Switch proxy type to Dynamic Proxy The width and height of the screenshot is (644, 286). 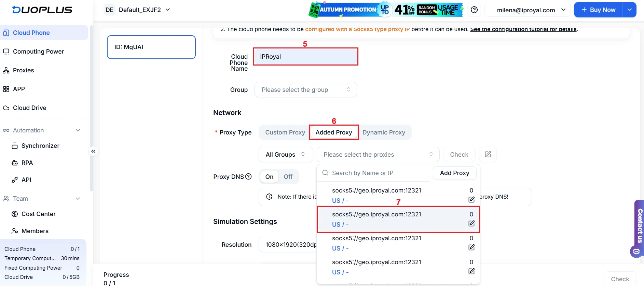pyautogui.click(x=384, y=132)
